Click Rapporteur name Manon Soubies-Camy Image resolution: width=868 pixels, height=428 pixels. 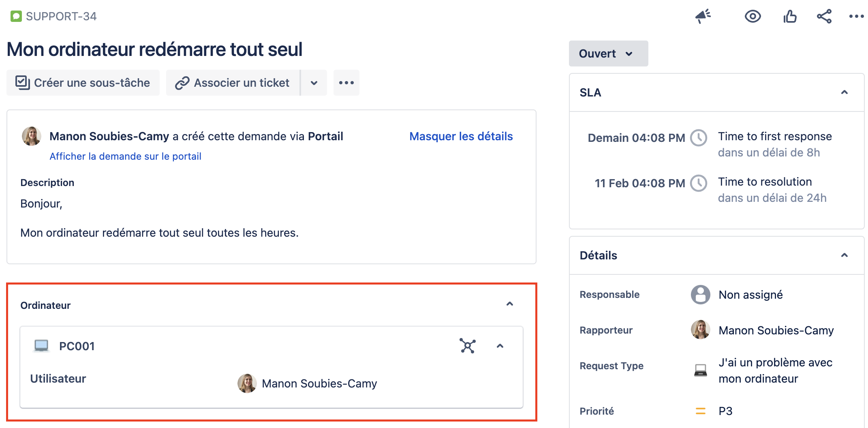[776, 330]
